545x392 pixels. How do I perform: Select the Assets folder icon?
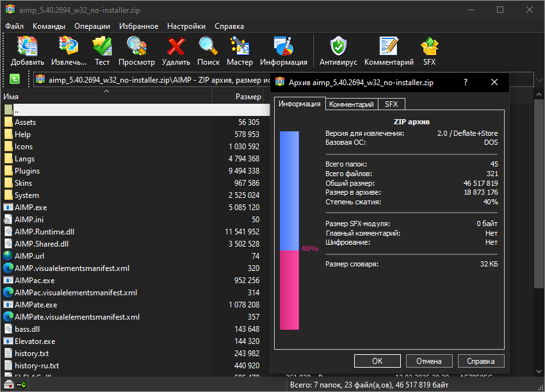[x=8, y=122]
